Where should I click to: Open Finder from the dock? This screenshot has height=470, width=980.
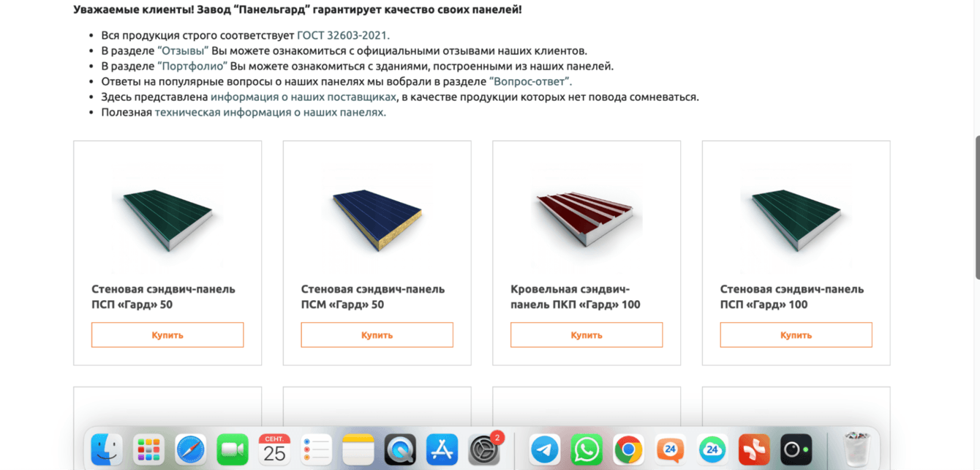[107, 450]
